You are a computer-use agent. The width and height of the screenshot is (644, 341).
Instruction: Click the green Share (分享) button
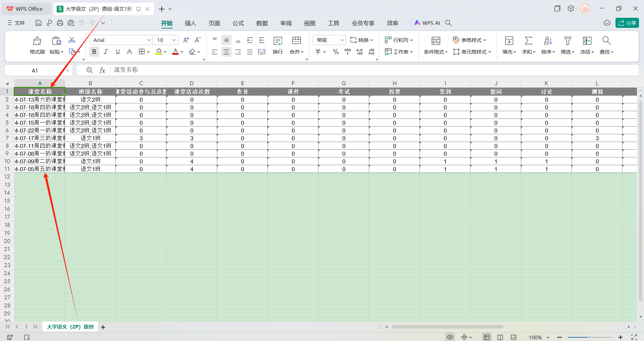pyautogui.click(x=627, y=23)
